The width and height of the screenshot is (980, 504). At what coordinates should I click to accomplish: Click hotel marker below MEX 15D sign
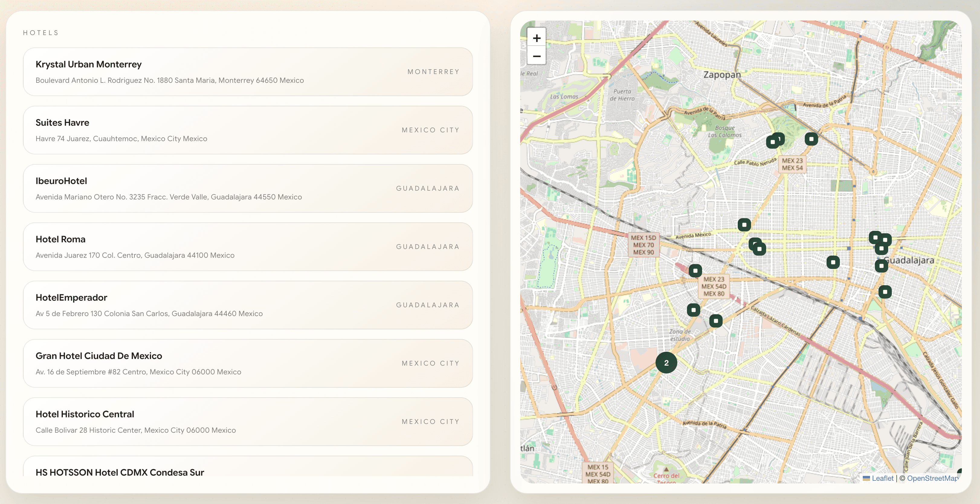tap(695, 270)
